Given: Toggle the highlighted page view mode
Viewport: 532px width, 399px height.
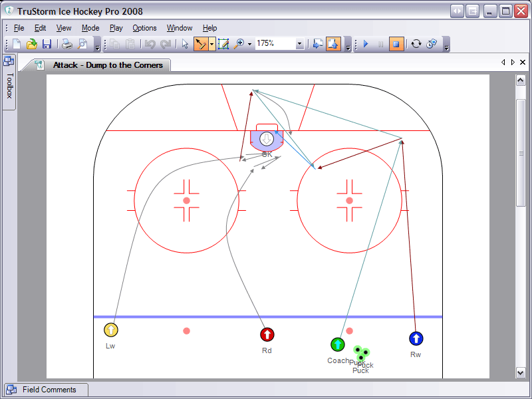Looking at the screenshot, I should (x=332, y=44).
